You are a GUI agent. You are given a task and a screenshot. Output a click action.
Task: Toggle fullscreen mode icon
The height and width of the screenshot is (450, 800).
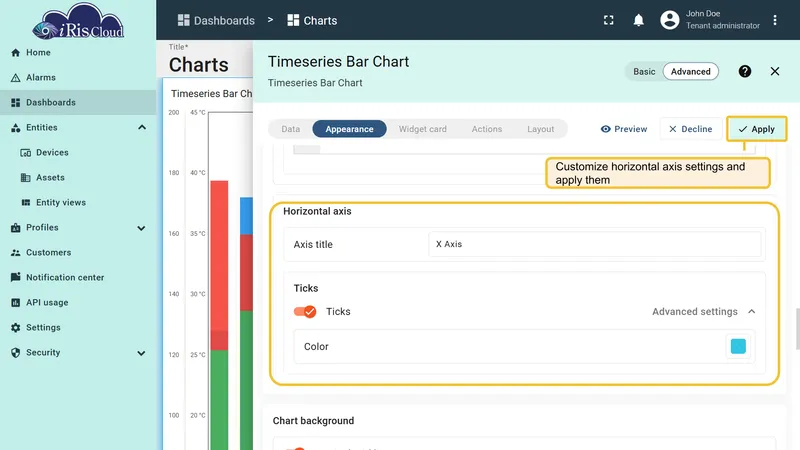pos(608,20)
